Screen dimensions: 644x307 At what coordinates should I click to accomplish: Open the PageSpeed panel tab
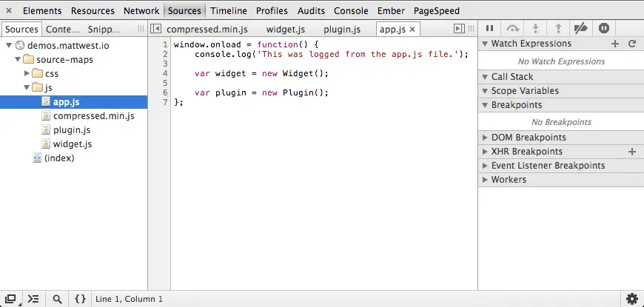[x=436, y=10]
